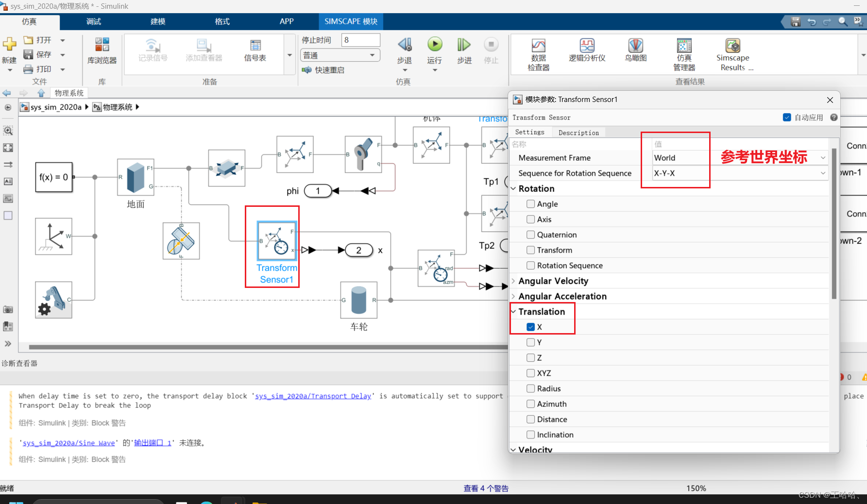Click the New (新建) model icon
Viewport: 867px width, 504px height.
tap(9, 45)
